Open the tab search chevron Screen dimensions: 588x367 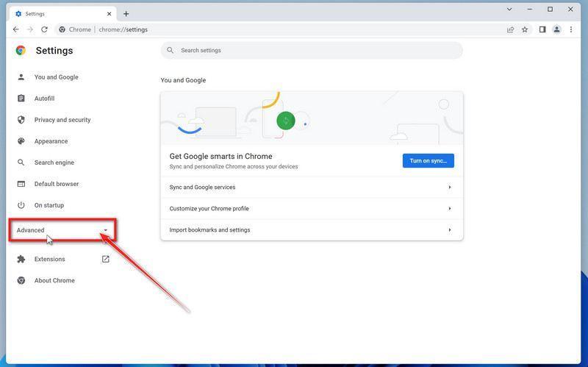(x=509, y=10)
